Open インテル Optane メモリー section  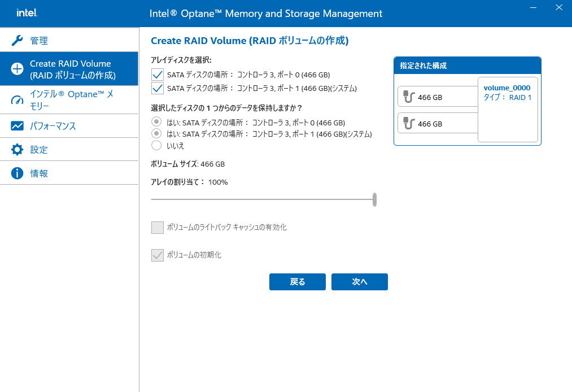pyautogui.click(x=69, y=99)
